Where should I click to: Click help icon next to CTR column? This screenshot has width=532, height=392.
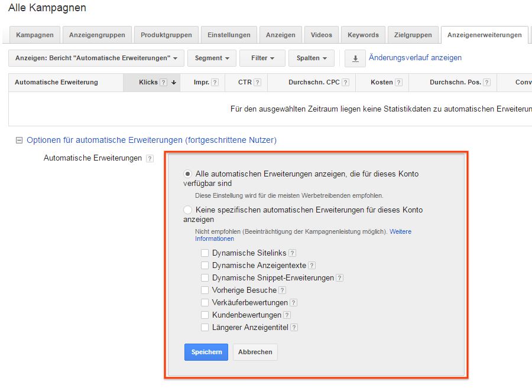click(x=257, y=82)
